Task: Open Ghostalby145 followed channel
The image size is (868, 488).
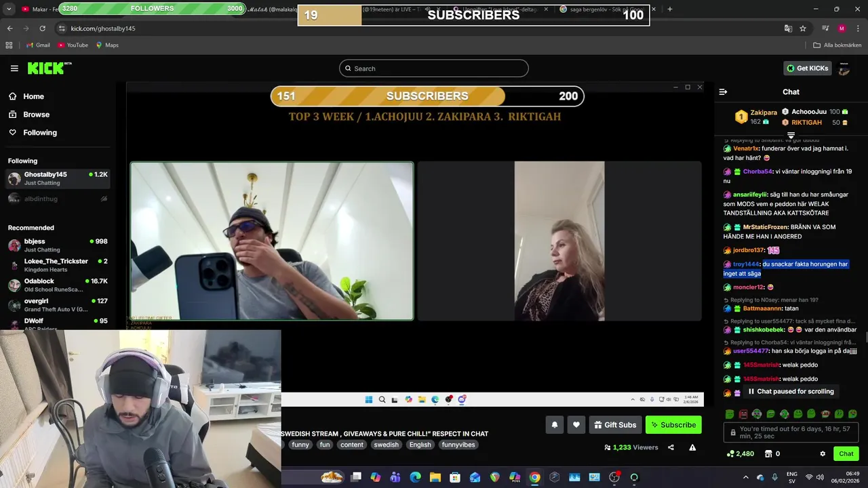Action: pyautogui.click(x=58, y=179)
